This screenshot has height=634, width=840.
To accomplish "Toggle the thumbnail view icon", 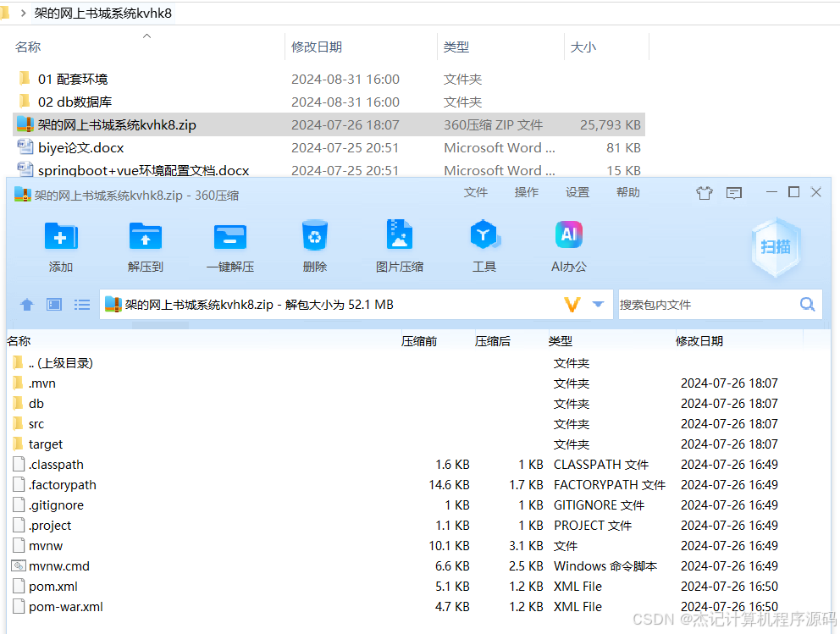I will (x=53, y=304).
